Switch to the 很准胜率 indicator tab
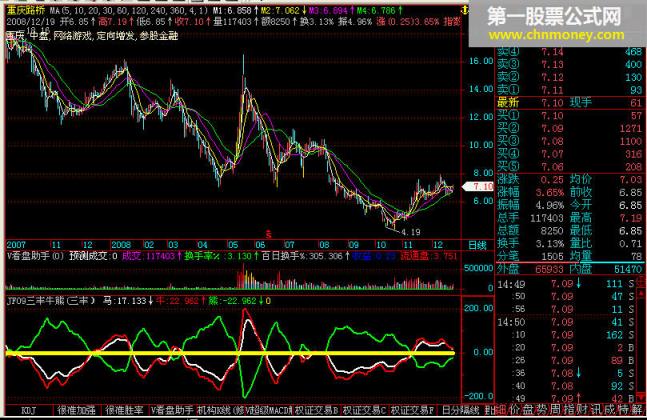Screen dimensions: 647x420 124,411
